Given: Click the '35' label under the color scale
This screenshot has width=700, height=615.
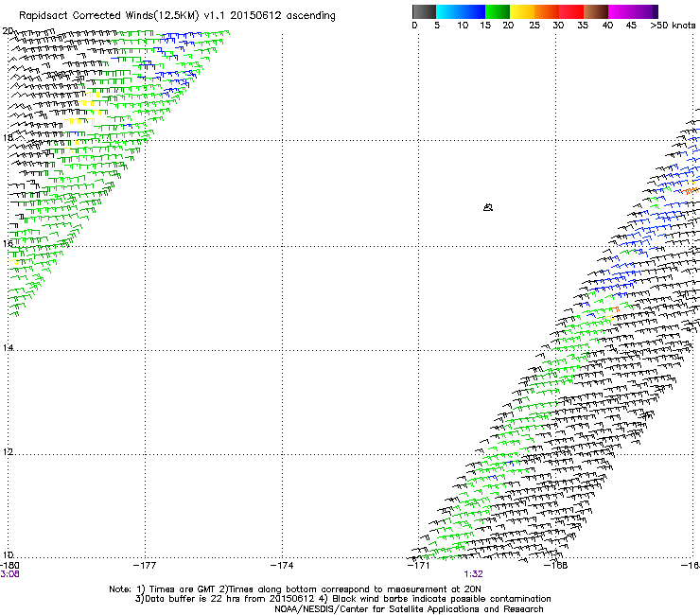Looking at the screenshot, I should coord(583,26).
